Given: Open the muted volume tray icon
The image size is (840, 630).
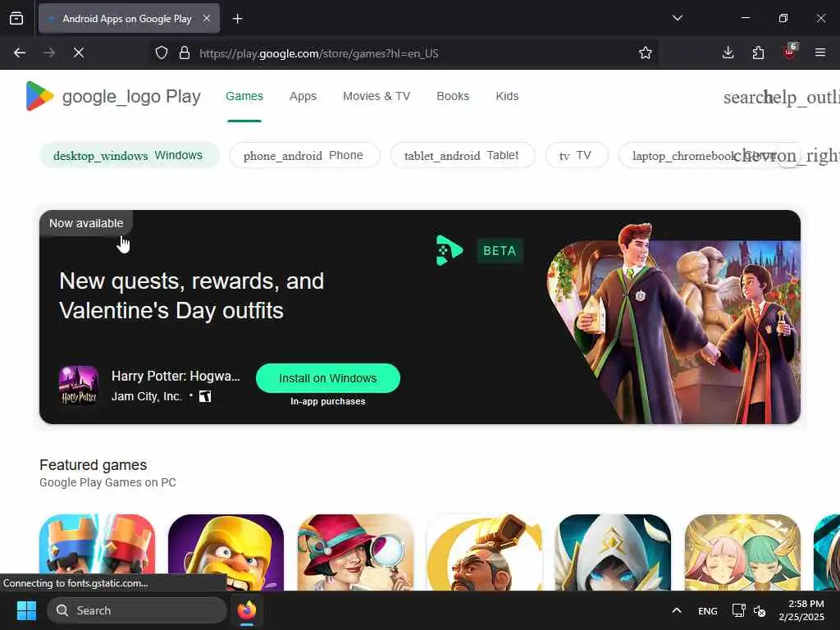Looking at the screenshot, I should click(x=760, y=610).
